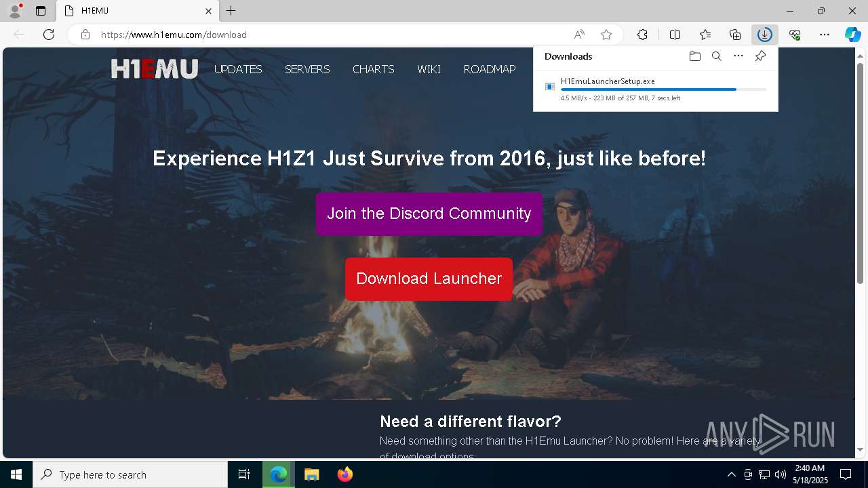Click the download progress bar
Screen dimensions: 868x488
point(664,89)
